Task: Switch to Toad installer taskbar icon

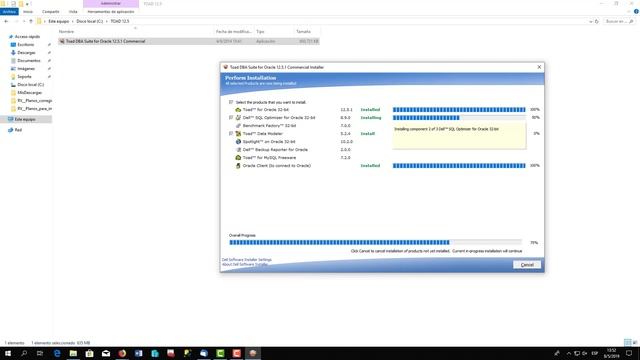Action: point(253,353)
